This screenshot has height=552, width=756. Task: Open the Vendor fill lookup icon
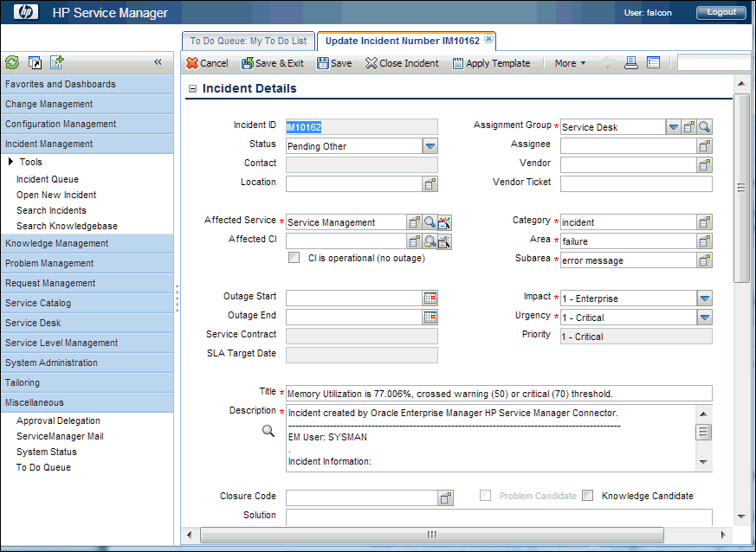704,165
